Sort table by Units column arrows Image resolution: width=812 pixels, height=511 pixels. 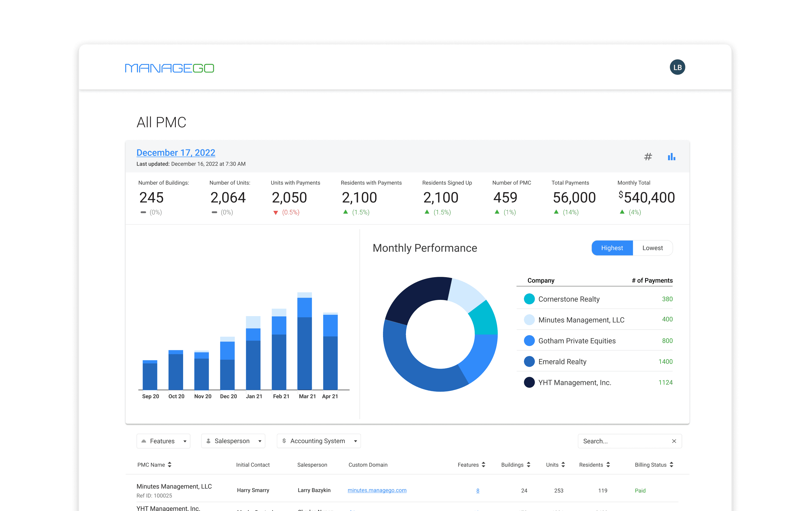point(563,465)
